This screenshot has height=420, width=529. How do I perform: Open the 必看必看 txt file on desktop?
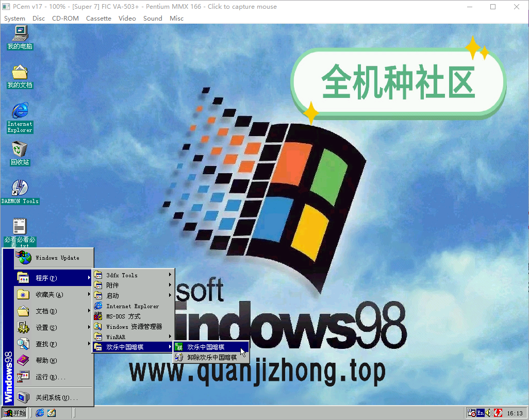[x=20, y=232]
